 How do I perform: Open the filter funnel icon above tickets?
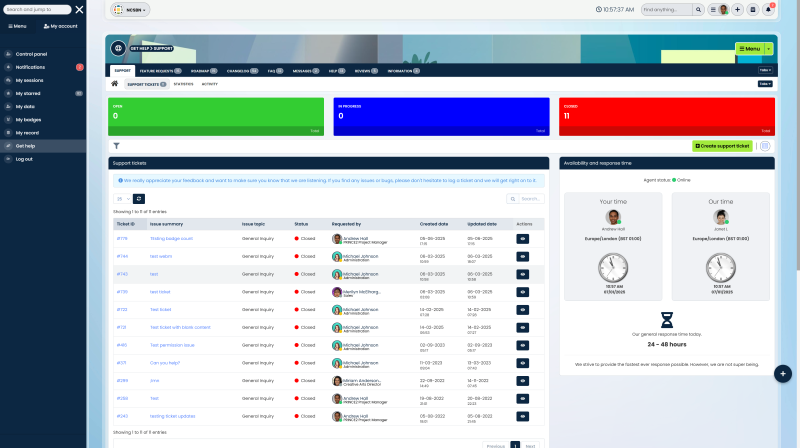116,146
